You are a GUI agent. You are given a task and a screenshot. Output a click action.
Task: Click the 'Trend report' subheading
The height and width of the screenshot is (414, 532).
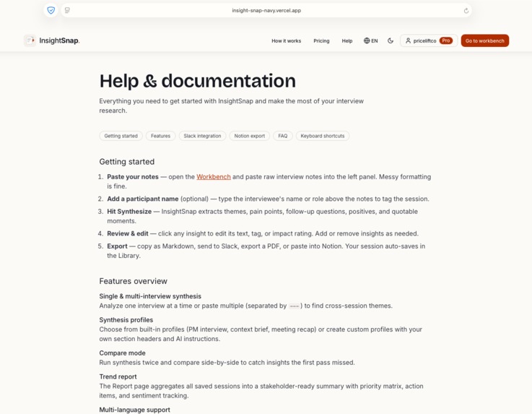[118, 376]
